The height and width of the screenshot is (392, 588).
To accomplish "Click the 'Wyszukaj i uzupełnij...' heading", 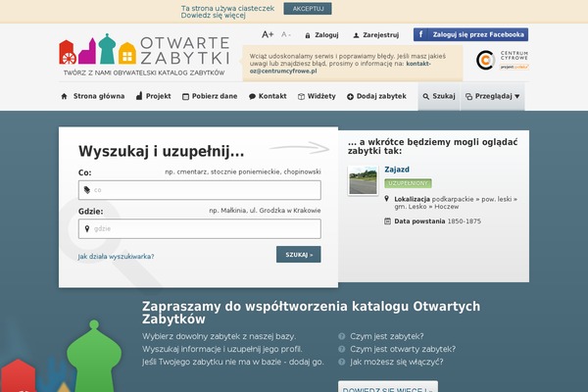I will [162, 152].
